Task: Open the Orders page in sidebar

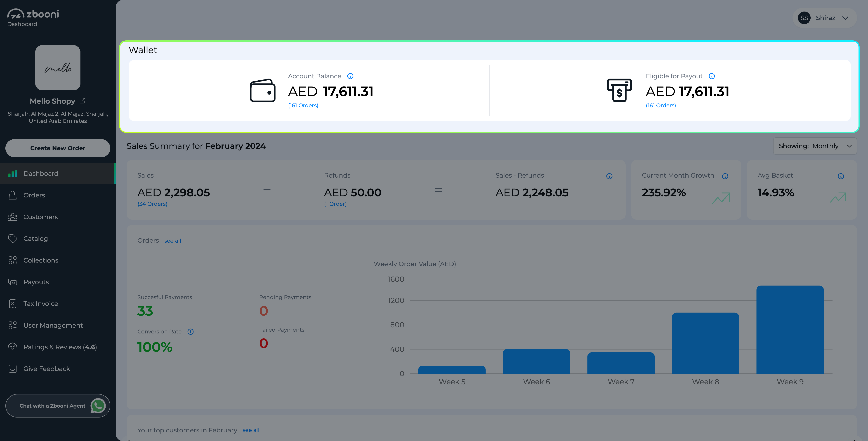Action: click(34, 195)
